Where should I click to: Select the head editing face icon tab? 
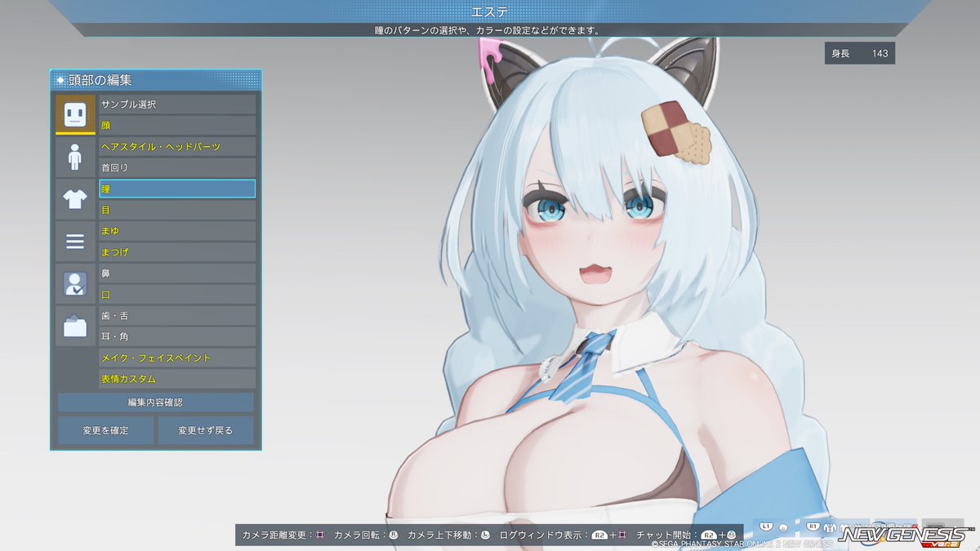click(75, 114)
